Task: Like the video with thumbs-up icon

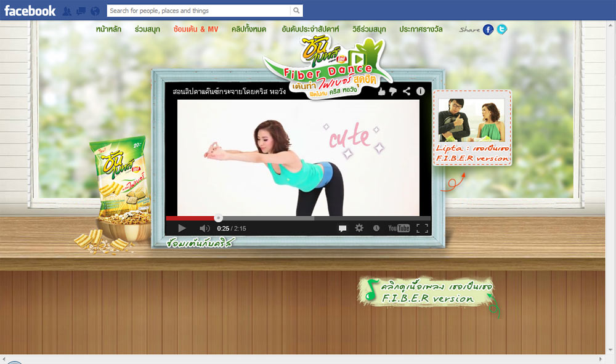Action: 381,92
